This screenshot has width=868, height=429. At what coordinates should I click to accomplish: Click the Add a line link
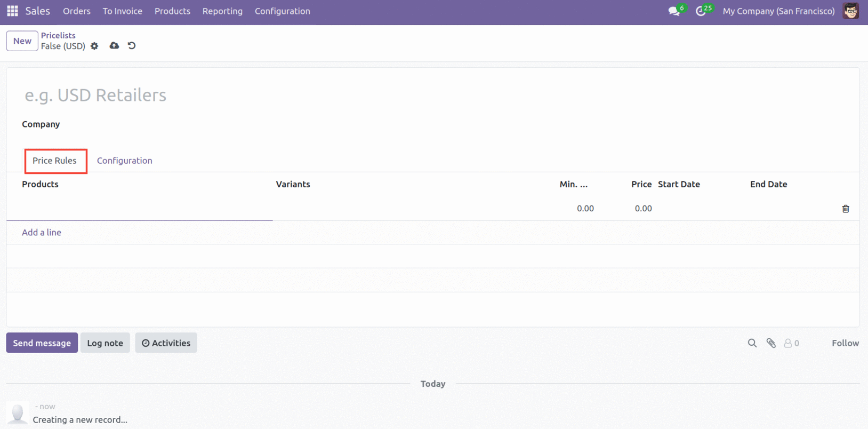[42, 233]
